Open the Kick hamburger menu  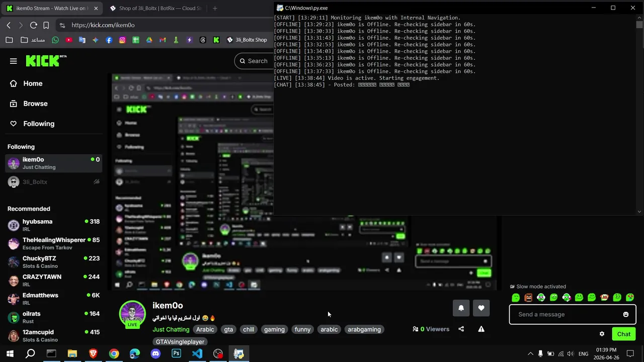coord(14,61)
